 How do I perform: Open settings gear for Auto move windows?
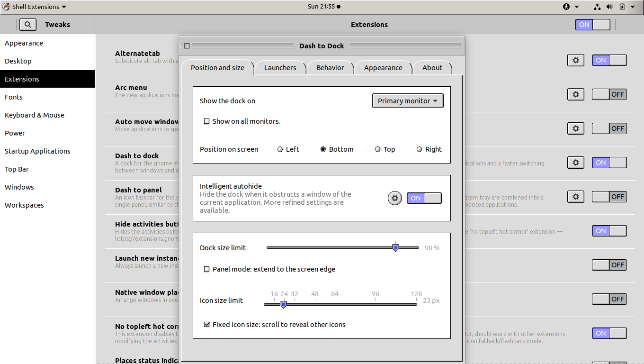[x=575, y=128]
